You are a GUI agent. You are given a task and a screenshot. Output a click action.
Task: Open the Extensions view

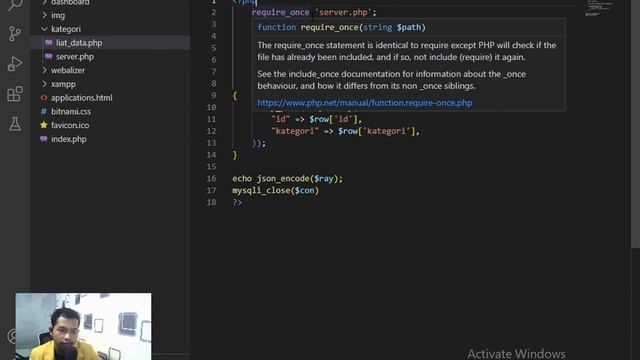tap(15, 94)
